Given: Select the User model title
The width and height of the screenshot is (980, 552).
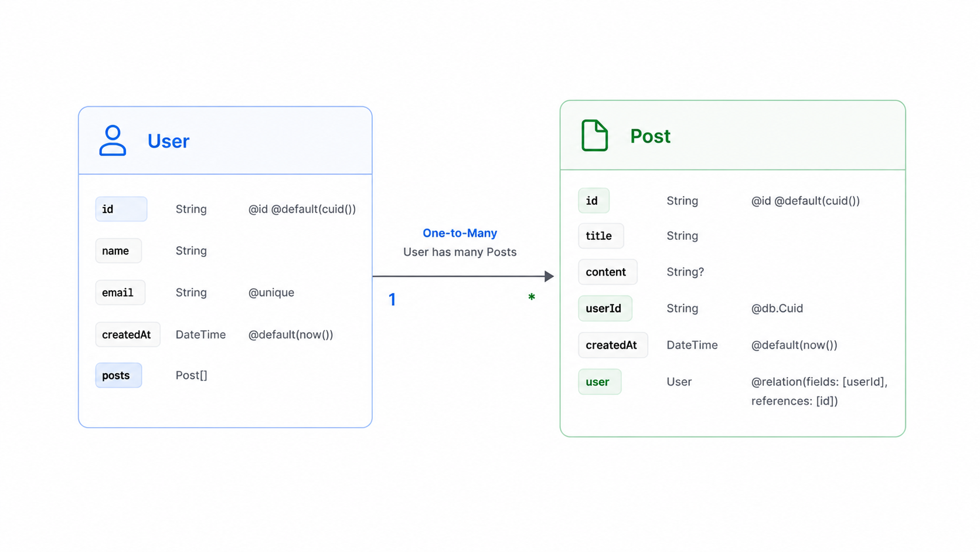Looking at the screenshot, I should tap(168, 141).
